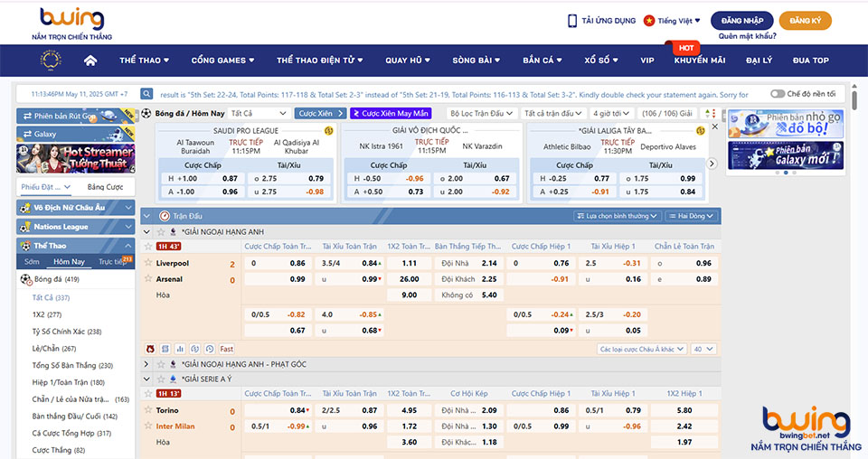
Task: Star the Liverpool match as favorite
Action: 148,263
